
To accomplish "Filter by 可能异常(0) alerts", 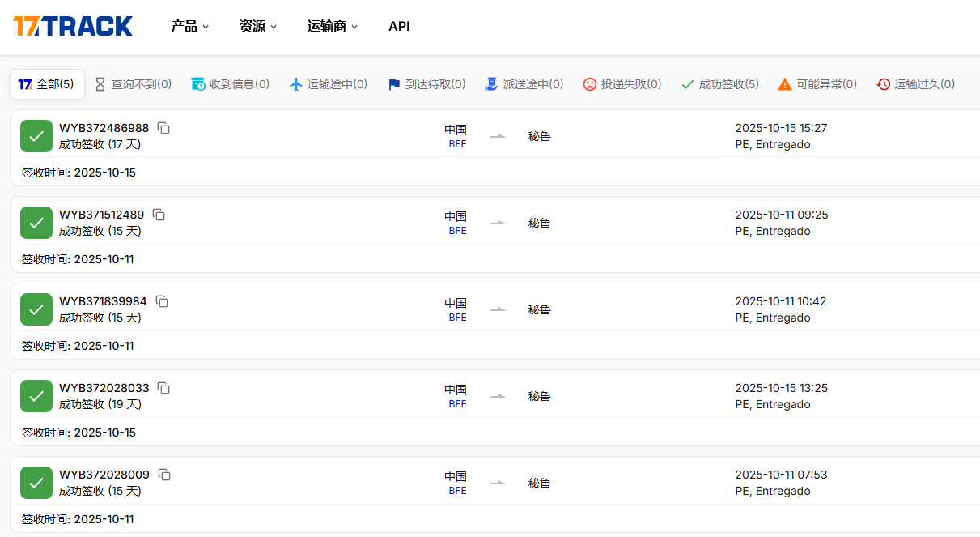I will [x=817, y=84].
